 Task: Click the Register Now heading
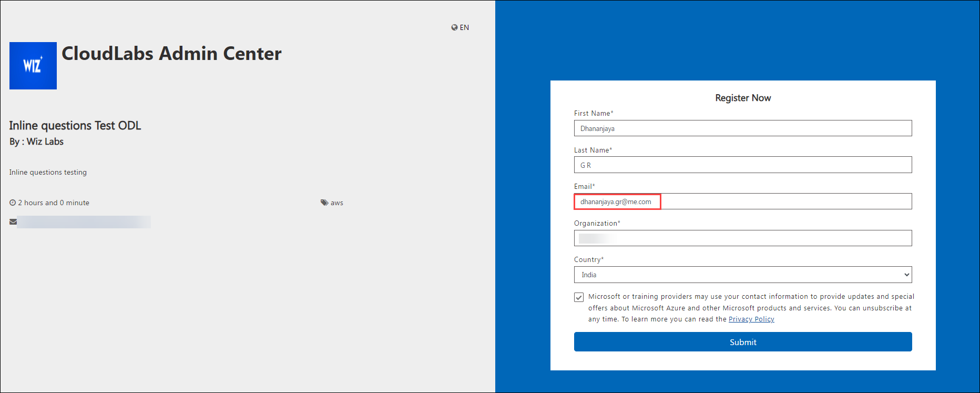click(x=743, y=98)
